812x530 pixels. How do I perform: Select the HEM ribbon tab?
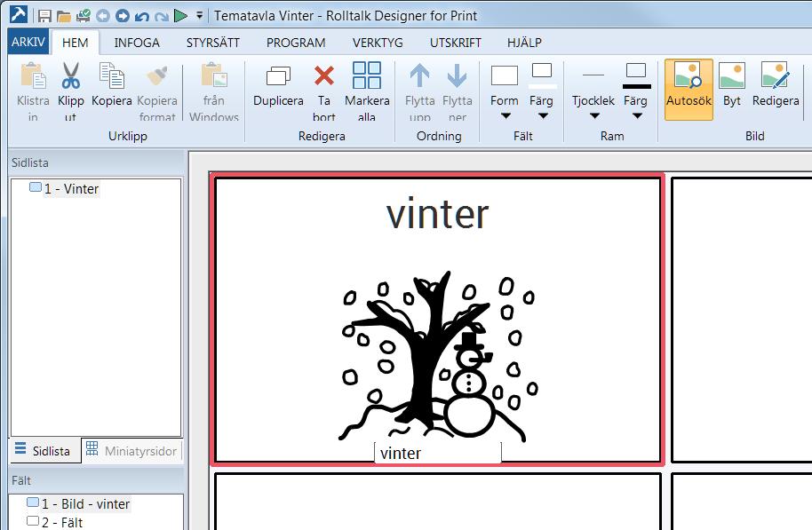(76, 43)
